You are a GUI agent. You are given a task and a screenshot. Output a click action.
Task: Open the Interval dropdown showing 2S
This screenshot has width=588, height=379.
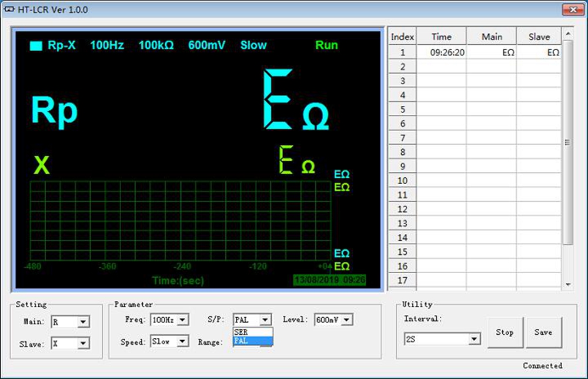(x=473, y=340)
